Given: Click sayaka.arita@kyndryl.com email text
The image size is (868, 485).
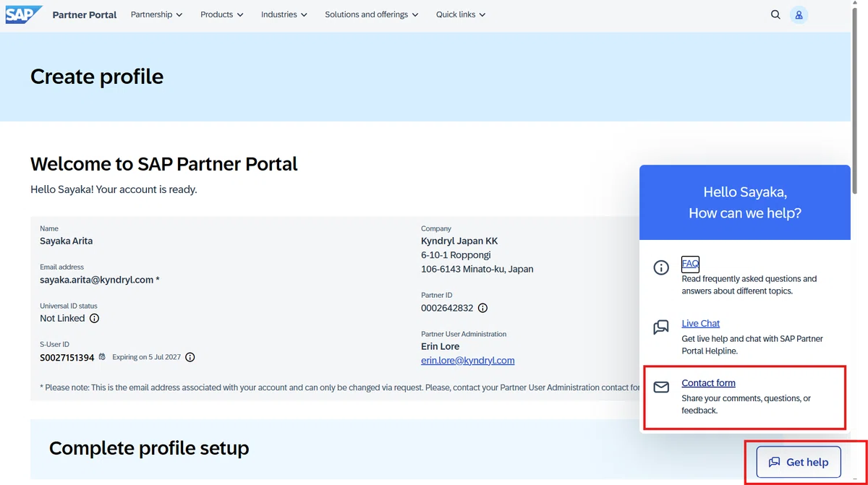Looking at the screenshot, I should [97, 280].
